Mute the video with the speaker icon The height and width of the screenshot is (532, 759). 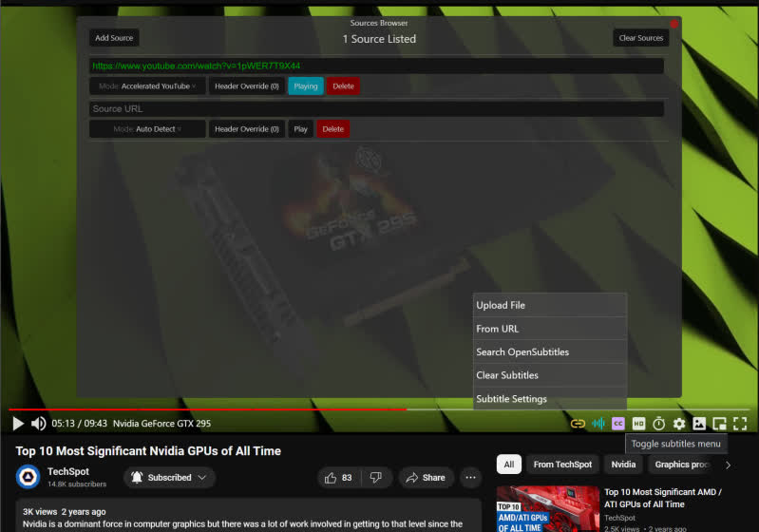click(x=38, y=424)
